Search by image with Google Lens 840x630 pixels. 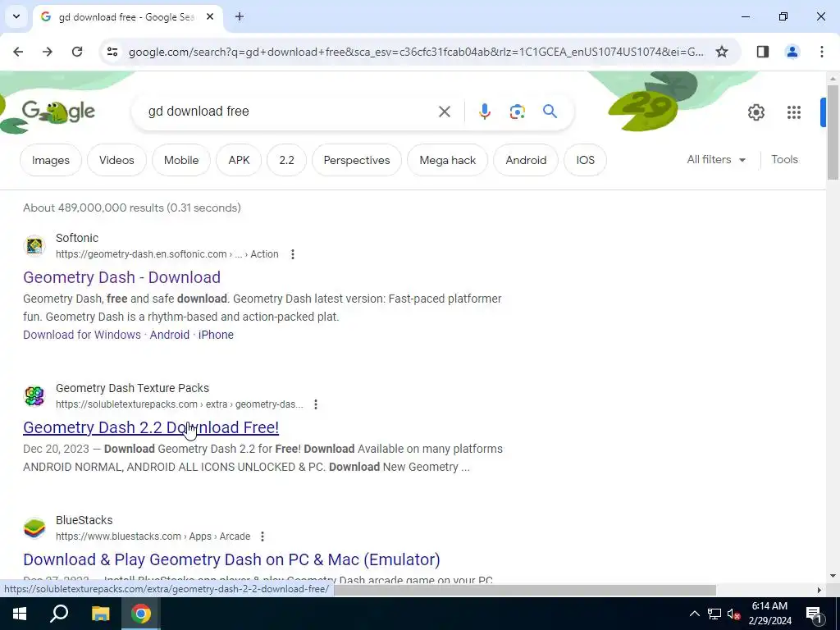(x=517, y=112)
